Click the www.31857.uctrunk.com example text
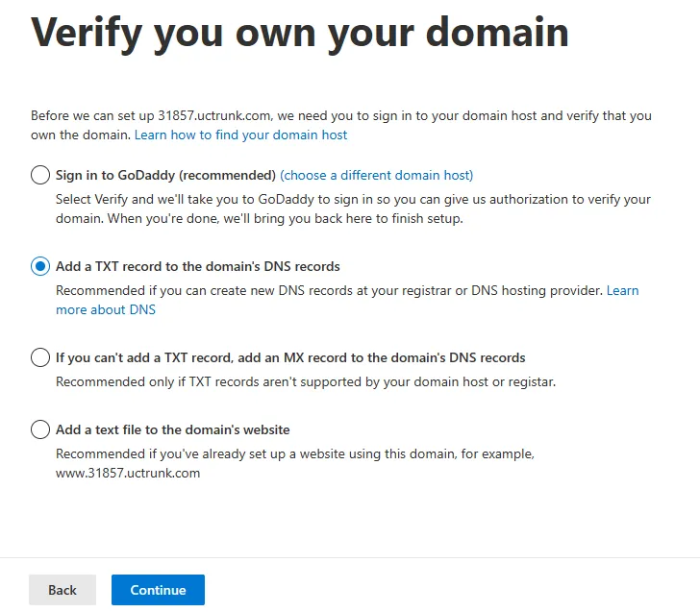The height and width of the screenshot is (612, 700). tap(128, 473)
